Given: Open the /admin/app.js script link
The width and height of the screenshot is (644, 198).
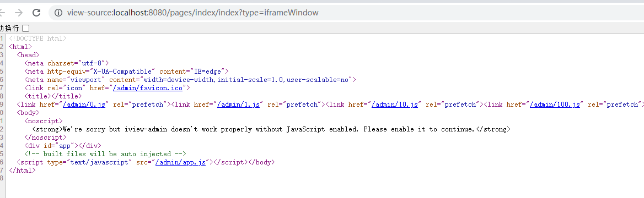Looking at the screenshot, I should [x=180, y=162].
